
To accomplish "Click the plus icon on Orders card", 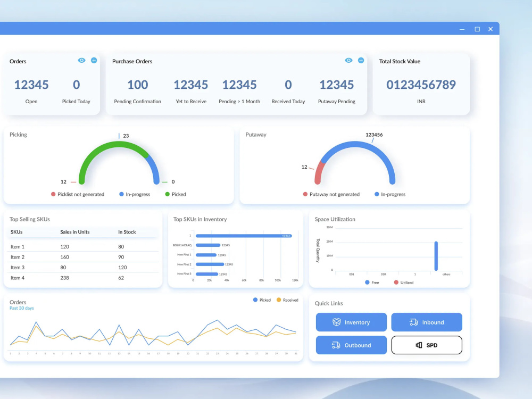I will pyautogui.click(x=94, y=61).
